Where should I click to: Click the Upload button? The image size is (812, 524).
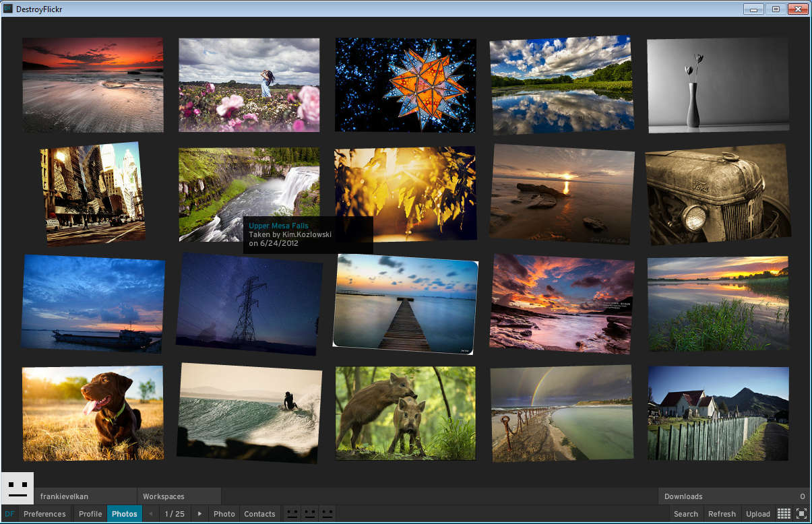point(757,514)
